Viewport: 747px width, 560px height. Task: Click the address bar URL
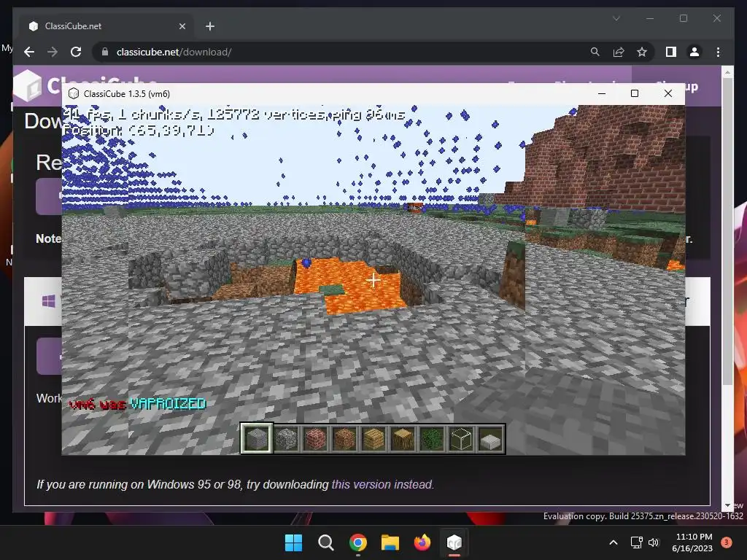(174, 52)
